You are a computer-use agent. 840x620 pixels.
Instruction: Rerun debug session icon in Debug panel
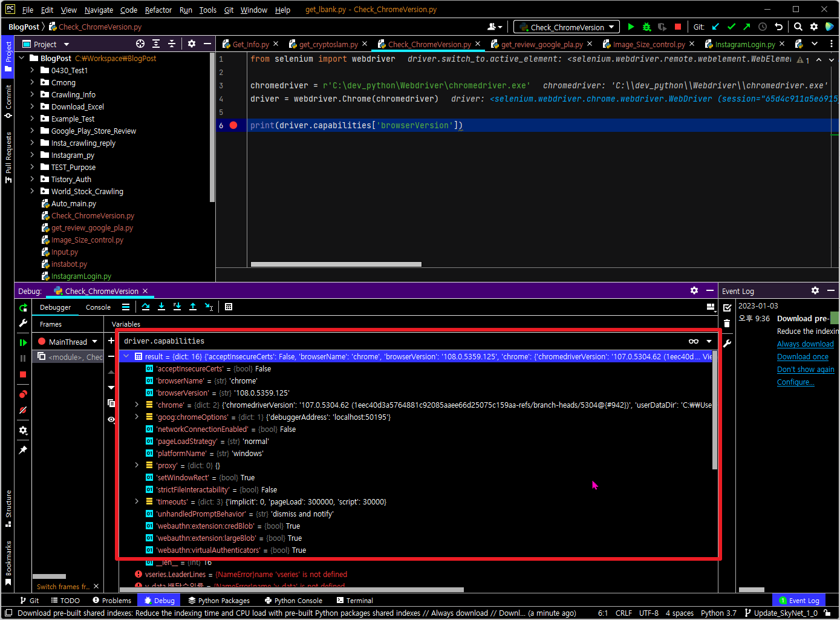click(x=23, y=307)
